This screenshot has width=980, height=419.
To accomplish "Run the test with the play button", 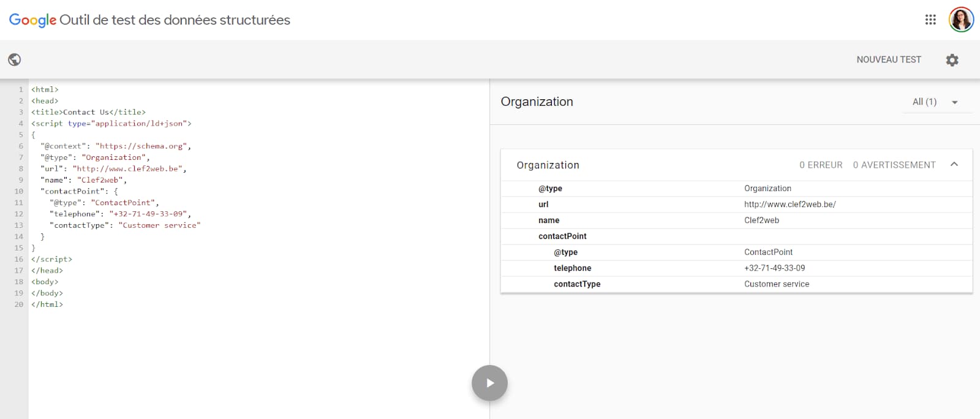I will click(x=489, y=383).
